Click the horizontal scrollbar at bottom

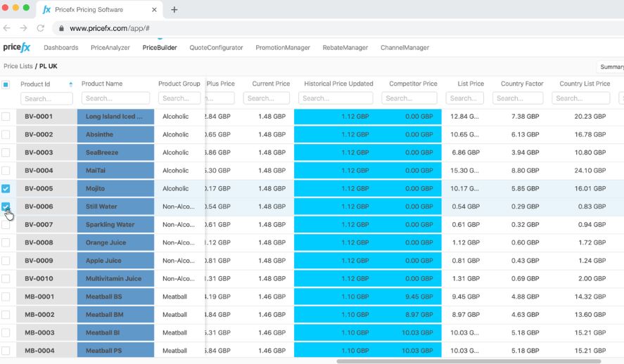pos(469,361)
